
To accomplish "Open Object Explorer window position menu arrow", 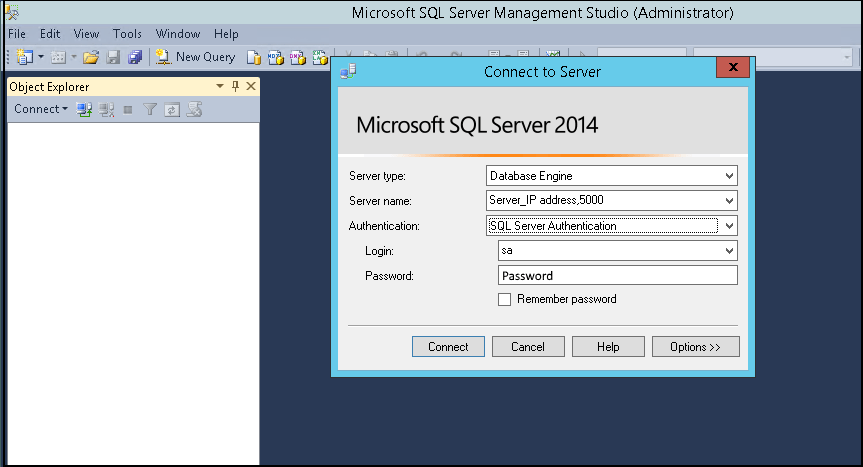I will (x=220, y=86).
